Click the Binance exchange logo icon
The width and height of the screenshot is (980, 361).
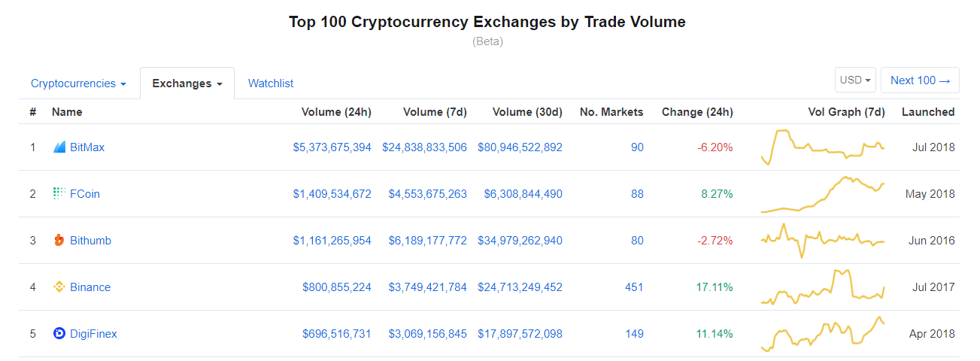pos(59,287)
